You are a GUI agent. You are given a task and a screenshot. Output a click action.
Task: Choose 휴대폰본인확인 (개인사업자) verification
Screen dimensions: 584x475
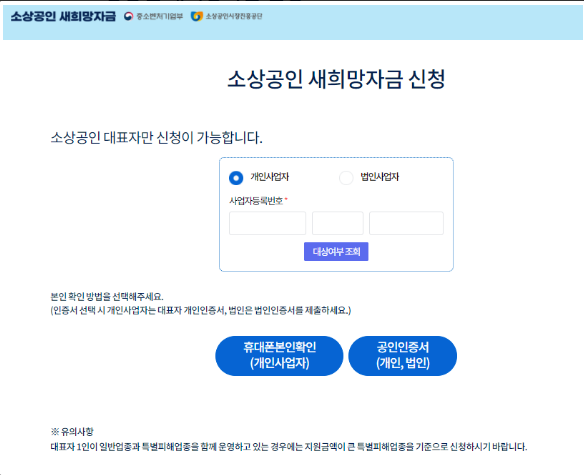[x=279, y=356]
